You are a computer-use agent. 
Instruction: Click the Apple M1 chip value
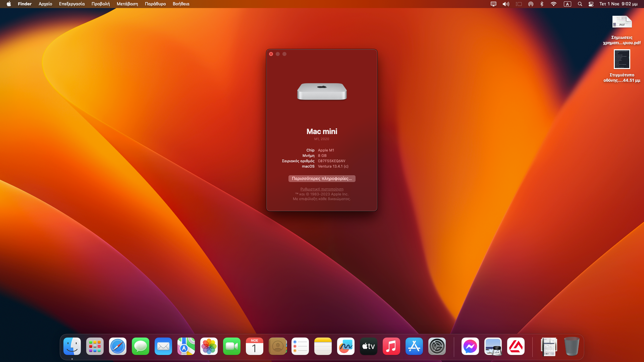tap(326, 150)
